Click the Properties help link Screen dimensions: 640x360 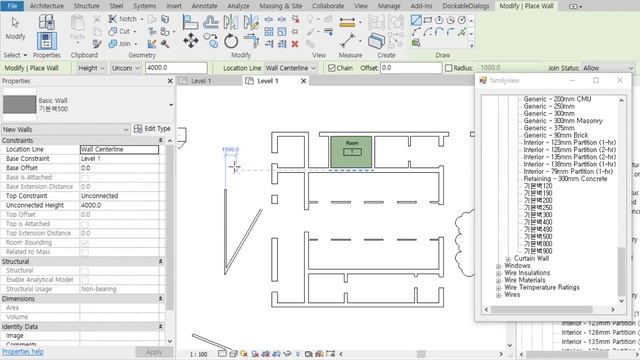(x=22, y=352)
